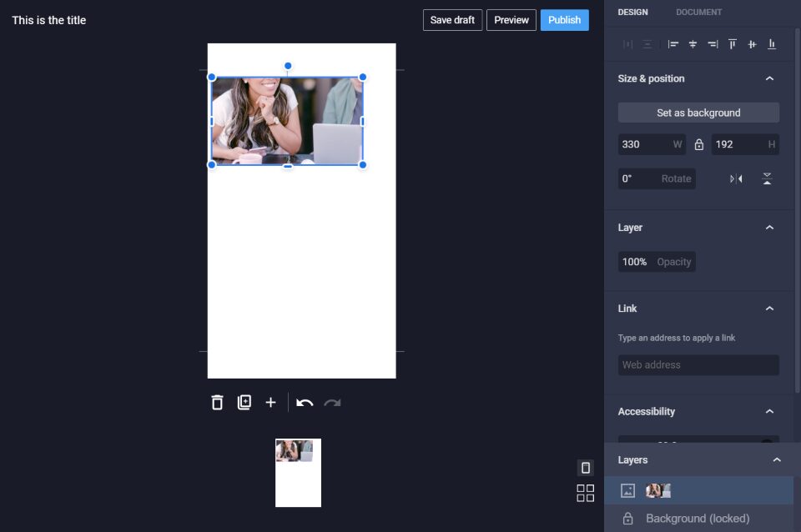Switch to the Design tab
This screenshot has width=801, height=532.
[632, 13]
